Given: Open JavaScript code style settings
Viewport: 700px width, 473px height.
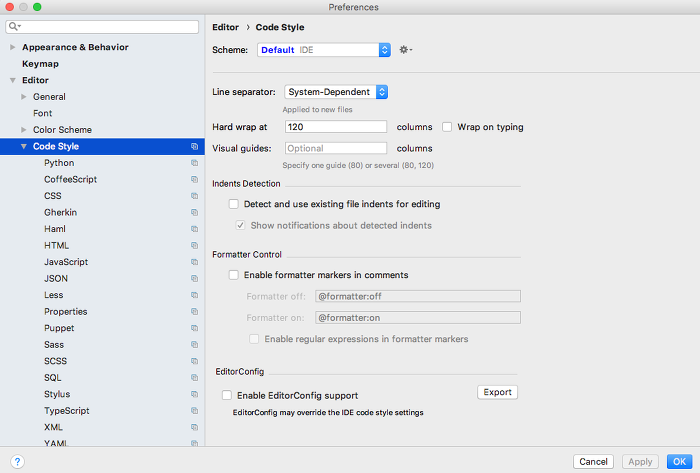Looking at the screenshot, I should click(66, 262).
